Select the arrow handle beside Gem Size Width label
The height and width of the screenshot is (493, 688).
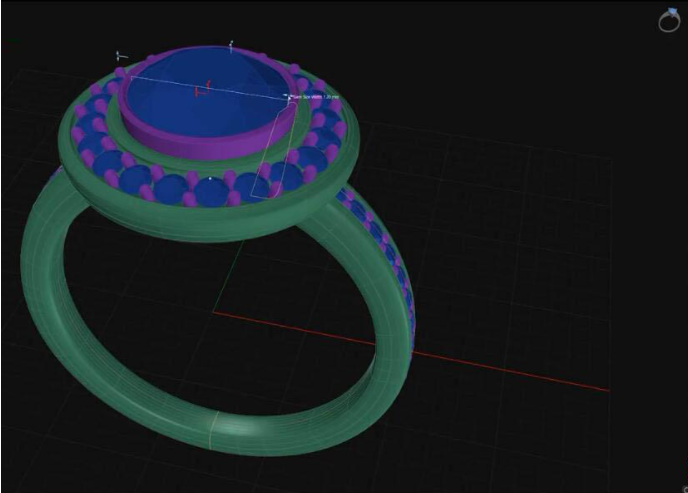tap(288, 96)
